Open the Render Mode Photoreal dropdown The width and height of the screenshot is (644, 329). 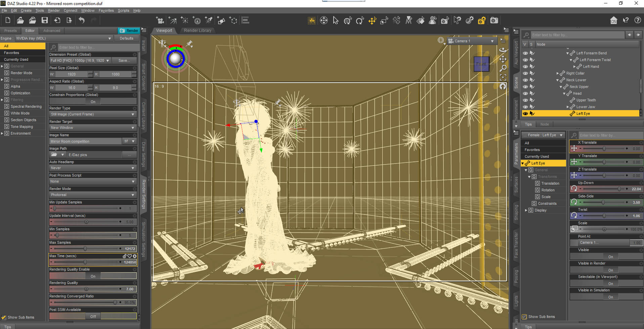pyautogui.click(x=93, y=195)
